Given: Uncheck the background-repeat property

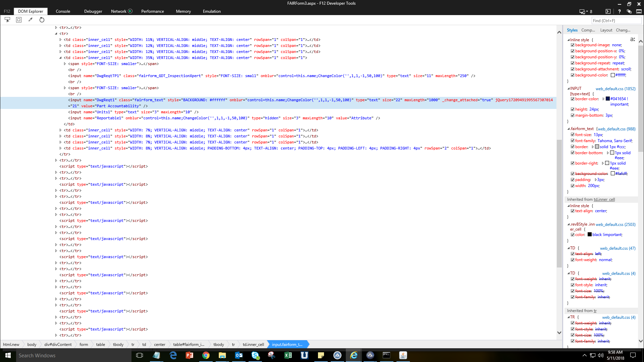Looking at the screenshot, I should (573, 63).
